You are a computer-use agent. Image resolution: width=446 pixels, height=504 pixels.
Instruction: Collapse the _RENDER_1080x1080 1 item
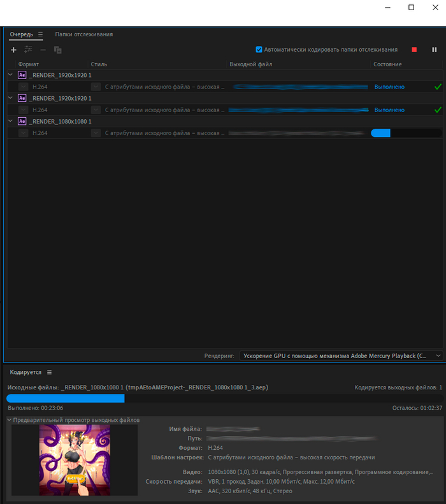pyautogui.click(x=10, y=121)
